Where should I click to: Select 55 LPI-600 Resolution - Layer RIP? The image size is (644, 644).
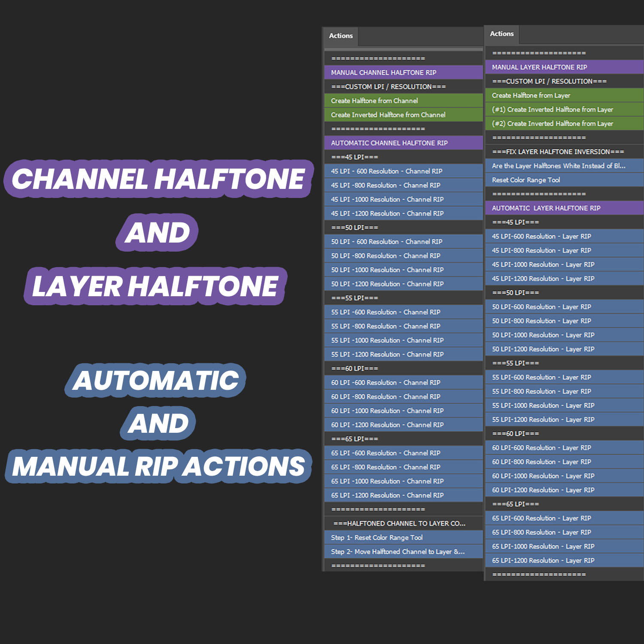pos(565,377)
